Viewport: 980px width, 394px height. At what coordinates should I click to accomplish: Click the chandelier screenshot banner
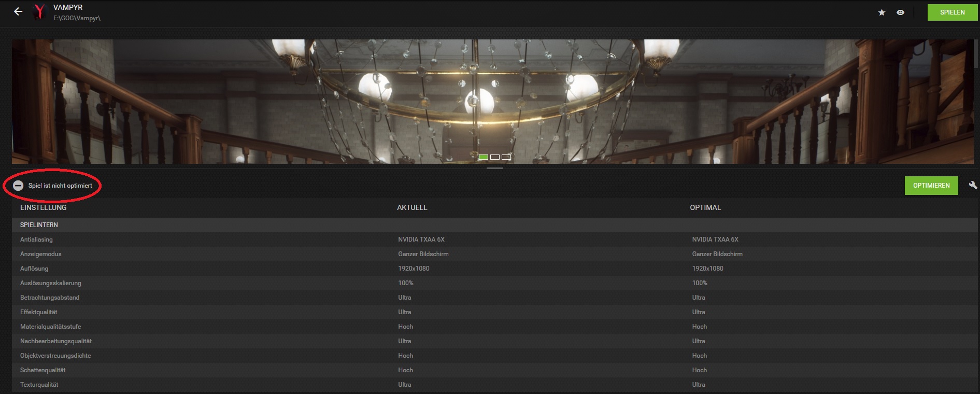(x=492, y=102)
